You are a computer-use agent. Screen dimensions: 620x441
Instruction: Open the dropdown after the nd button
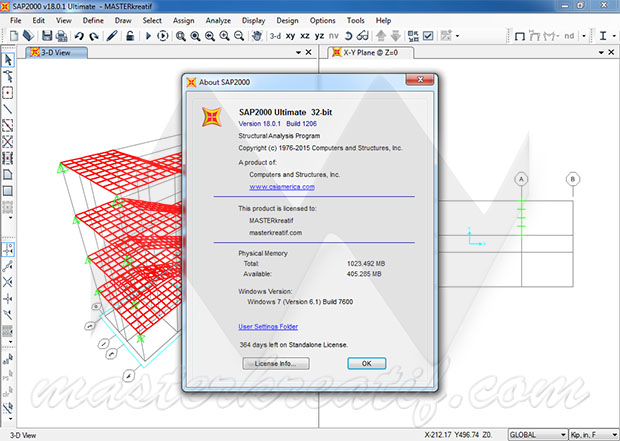click(x=584, y=36)
